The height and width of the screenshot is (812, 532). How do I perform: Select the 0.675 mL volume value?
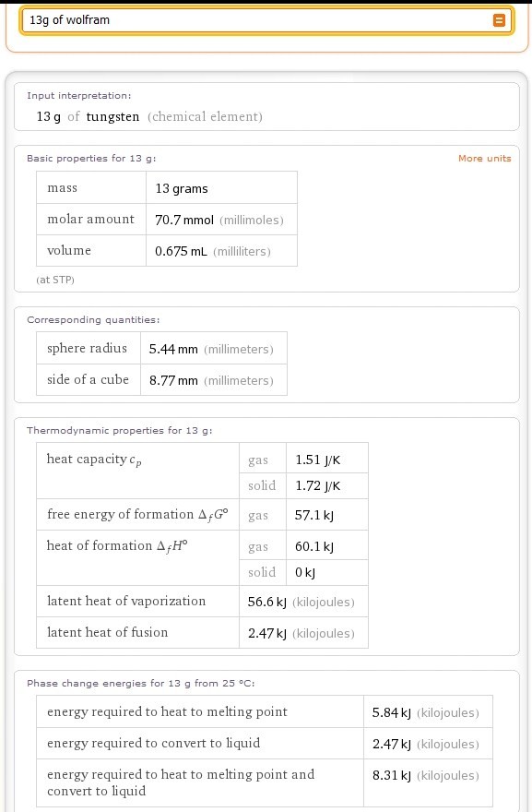pyautogui.click(x=181, y=251)
